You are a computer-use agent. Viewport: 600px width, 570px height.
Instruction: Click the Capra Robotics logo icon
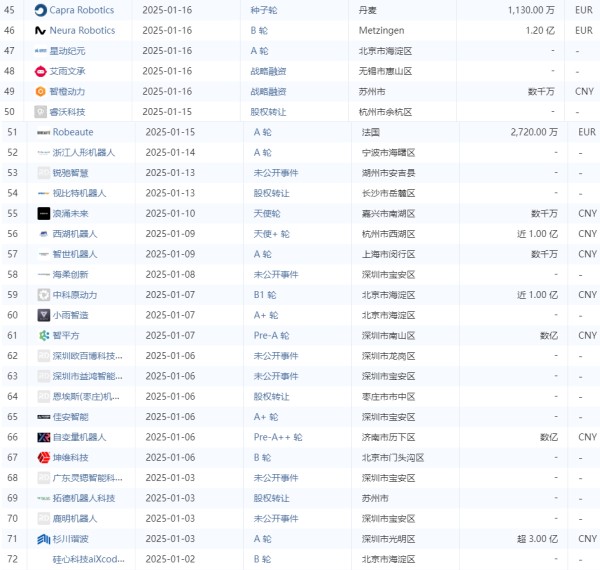coord(40,10)
